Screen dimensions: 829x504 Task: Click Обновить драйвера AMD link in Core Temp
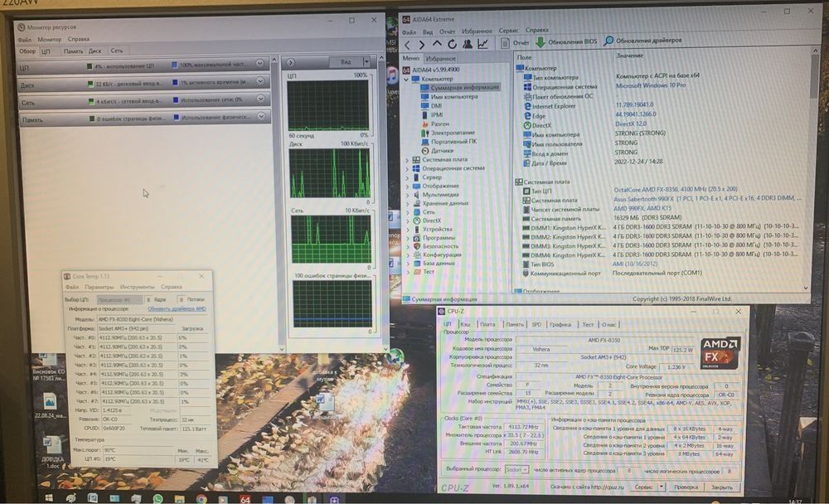point(177,309)
